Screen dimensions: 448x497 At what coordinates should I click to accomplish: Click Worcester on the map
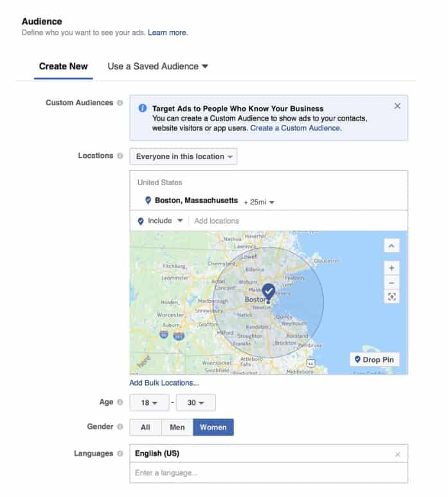click(170, 315)
